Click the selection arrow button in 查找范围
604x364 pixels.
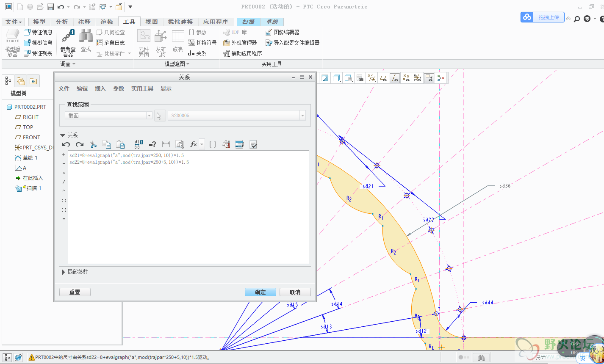pos(160,116)
